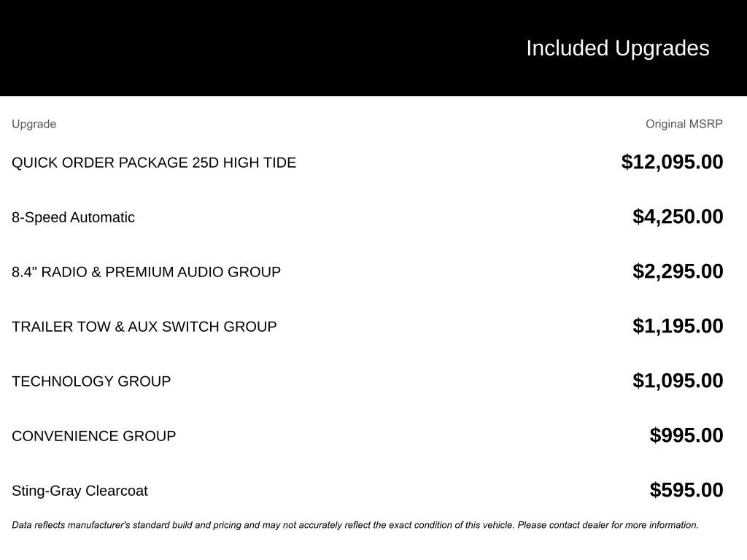Click the 'Please contact dealer' sentence

point(608,525)
